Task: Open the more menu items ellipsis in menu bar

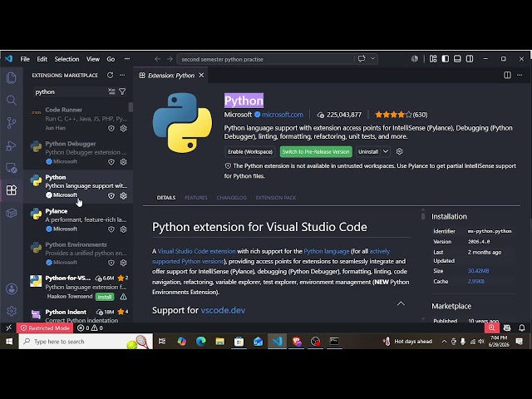Action: coord(127,59)
